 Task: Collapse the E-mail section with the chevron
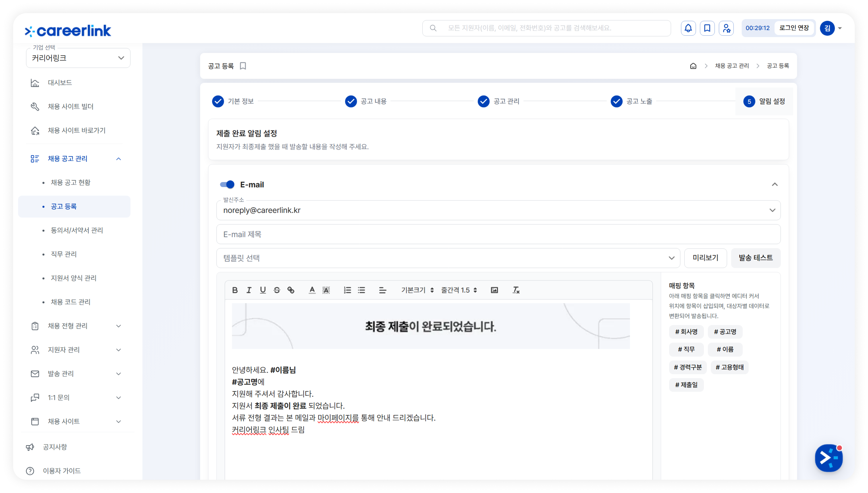tap(775, 185)
